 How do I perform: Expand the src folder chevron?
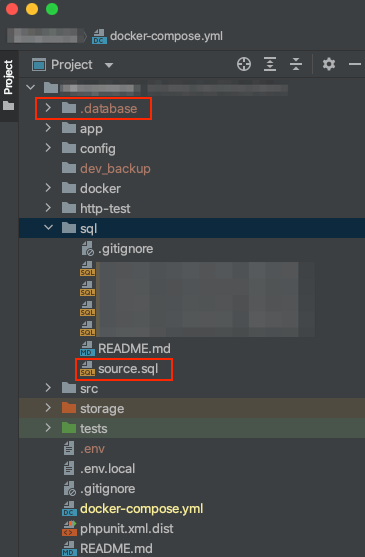coord(48,388)
